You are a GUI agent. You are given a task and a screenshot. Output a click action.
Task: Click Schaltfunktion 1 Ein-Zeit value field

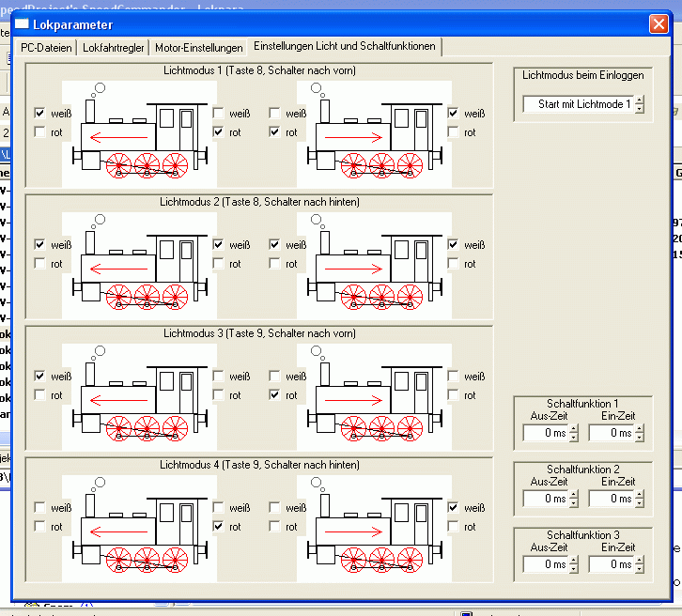click(612, 433)
